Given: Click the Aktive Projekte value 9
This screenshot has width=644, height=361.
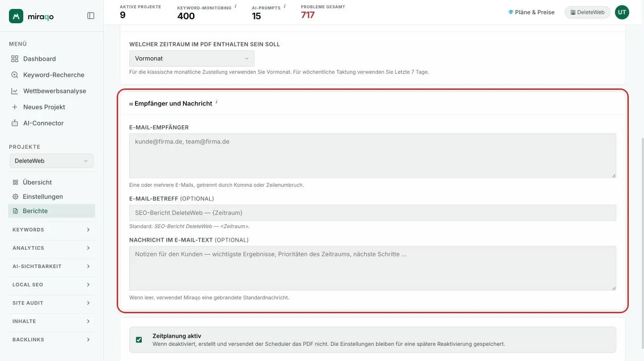Looking at the screenshot, I should (x=123, y=15).
